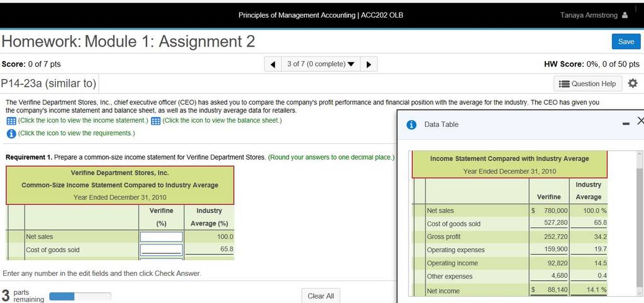Click Net sales Verifine percent input
The width and height of the screenshot is (644, 303).
point(162,237)
